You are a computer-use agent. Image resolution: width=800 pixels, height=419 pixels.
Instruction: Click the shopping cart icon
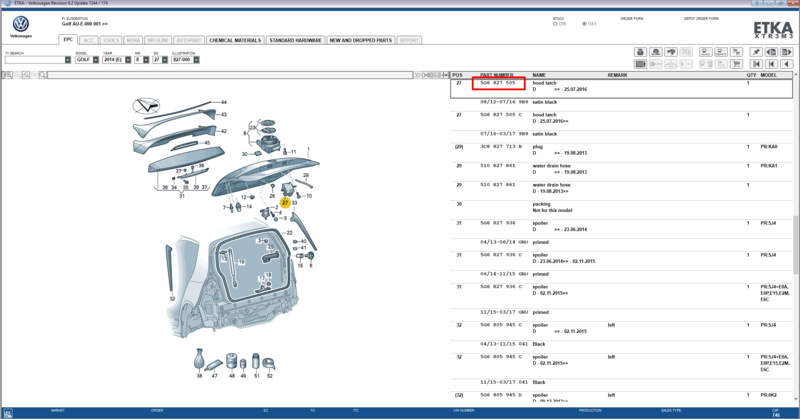click(x=736, y=64)
